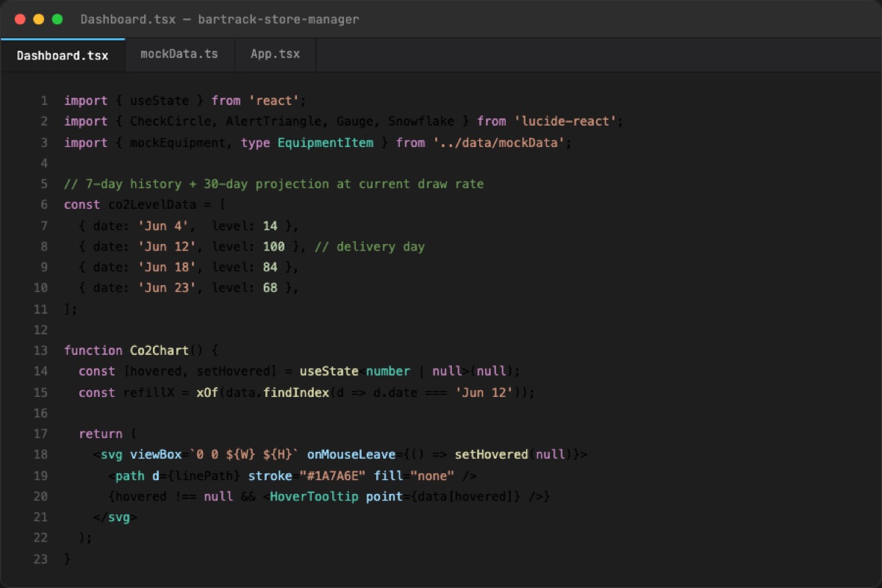
Task: Click line number 23 in the gutter
Action: pyautogui.click(x=40, y=559)
